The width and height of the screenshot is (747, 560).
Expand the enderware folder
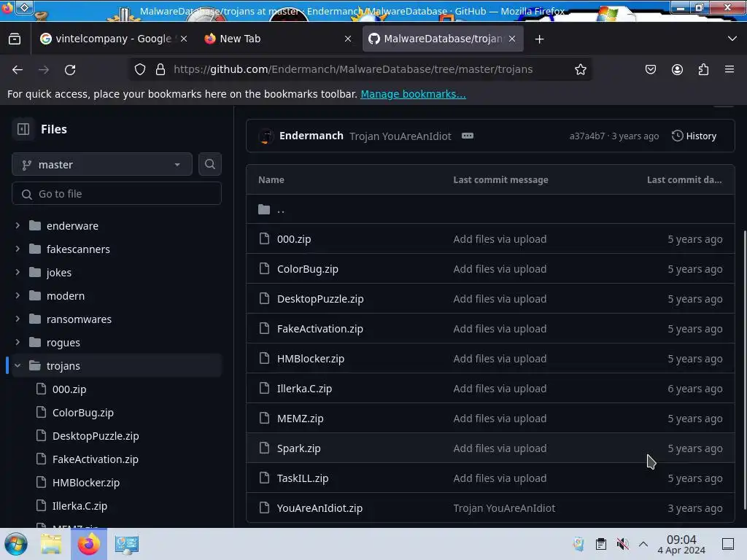tap(18, 226)
